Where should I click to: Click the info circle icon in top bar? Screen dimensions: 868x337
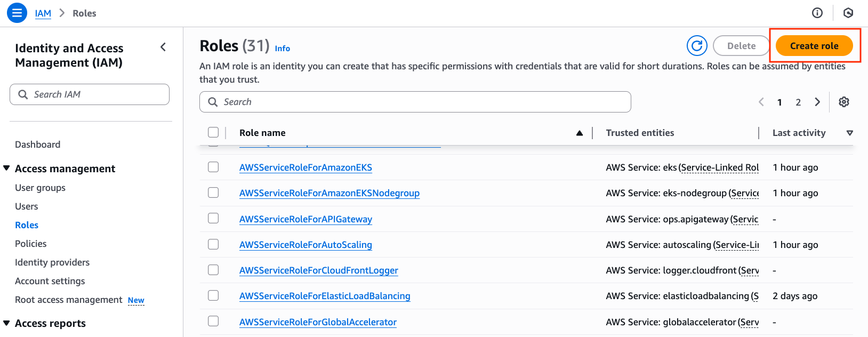tap(817, 13)
